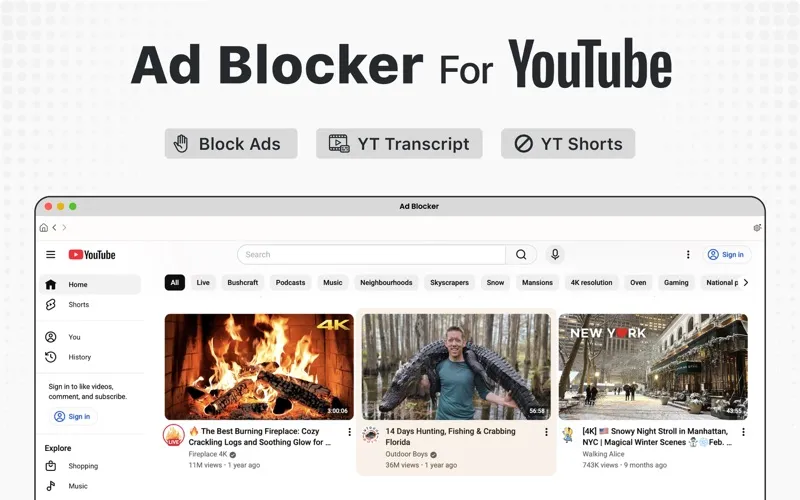Select the Neighbourhoods filter chip
The width and height of the screenshot is (800, 500).
pos(386,283)
